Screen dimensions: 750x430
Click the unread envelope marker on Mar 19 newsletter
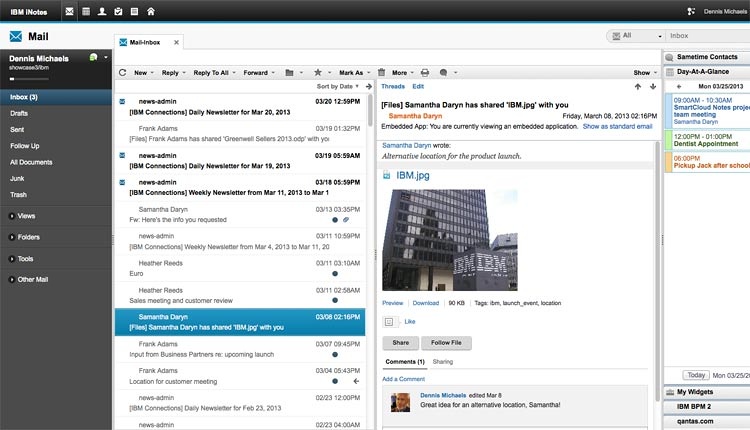point(122,155)
